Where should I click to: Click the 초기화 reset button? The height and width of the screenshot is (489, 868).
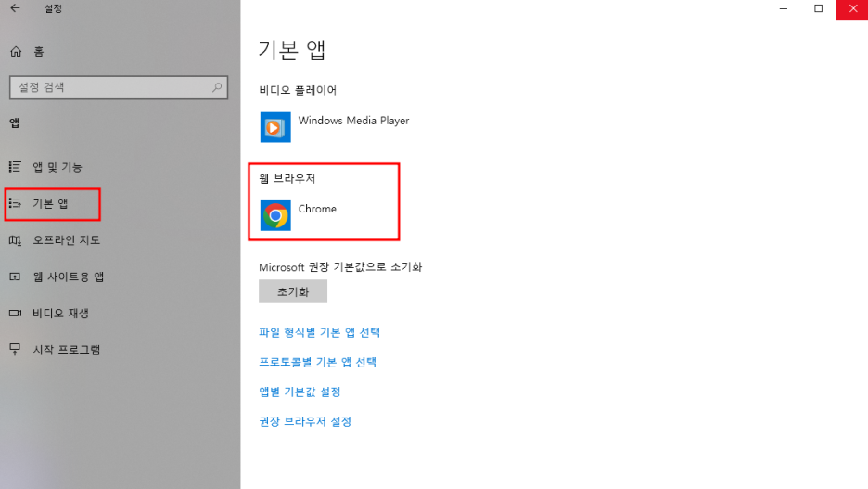pos(293,291)
